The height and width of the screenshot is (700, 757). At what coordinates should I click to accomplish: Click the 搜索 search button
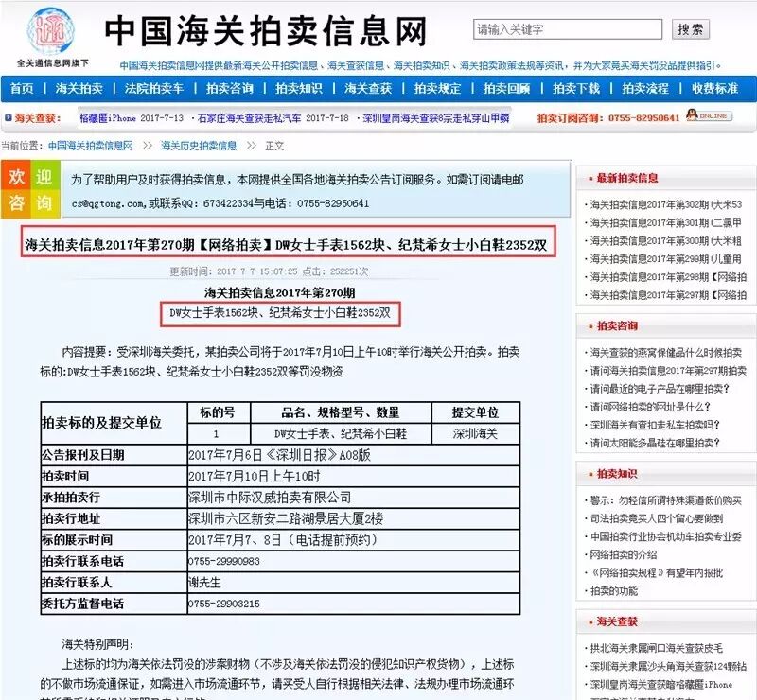[x=691, y=29]
